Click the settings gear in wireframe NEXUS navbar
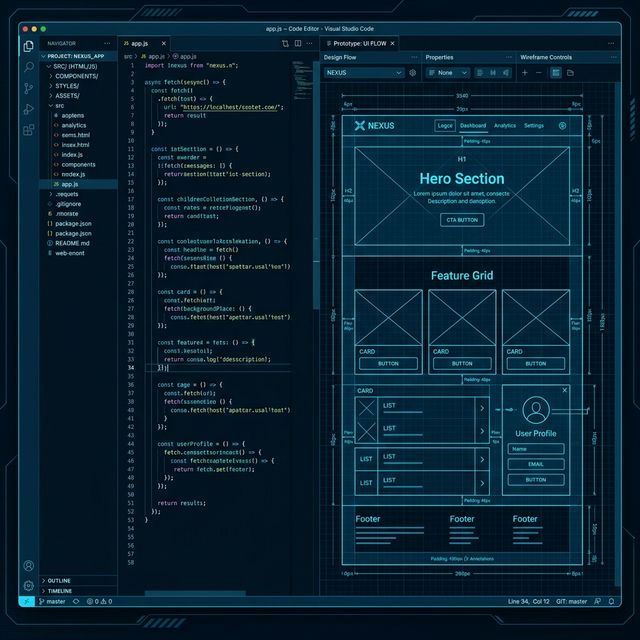640x640 pixels. (x=562, y=126)
